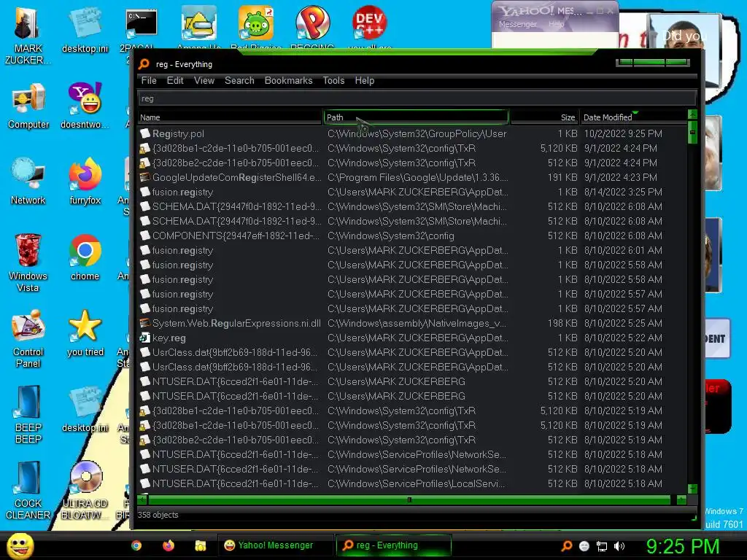The width and height of the screenshot is (747, 560).
Task: Click the Messenger menu in Yahoo window
Action: tap(517, 24)
